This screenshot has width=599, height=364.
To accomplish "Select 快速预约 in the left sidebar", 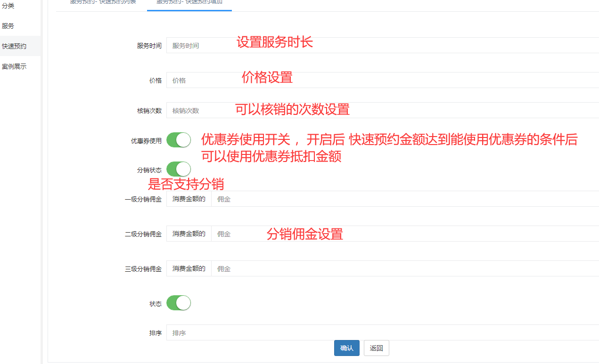I will (x=14, y=46).
